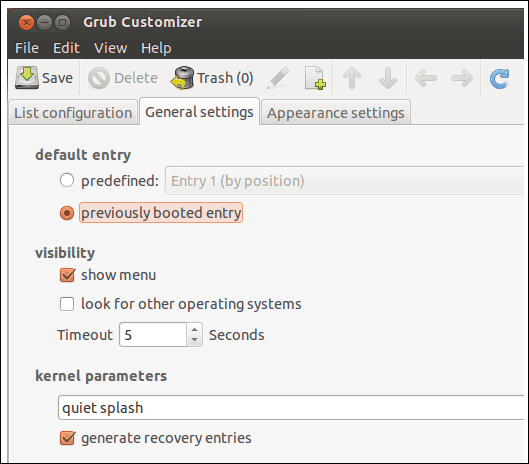Click the pencil edit entry icon

(x=278, y=78)
